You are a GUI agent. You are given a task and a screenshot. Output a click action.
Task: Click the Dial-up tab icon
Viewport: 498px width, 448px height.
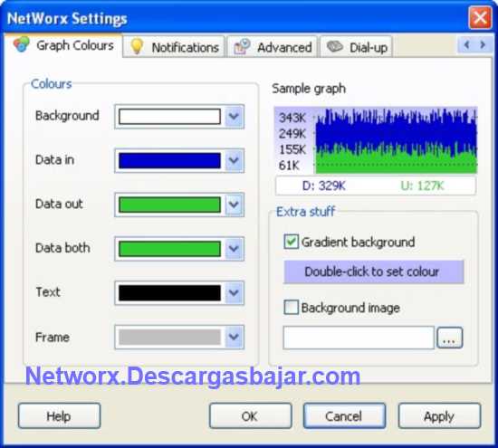335,47
